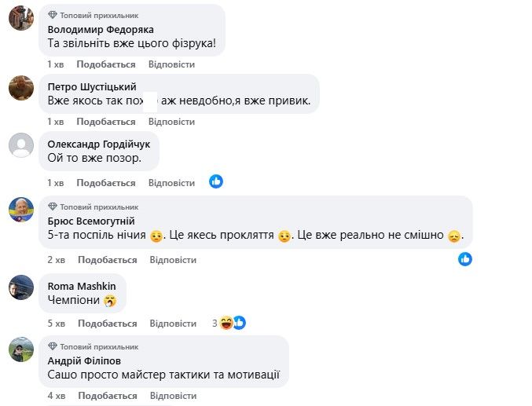Reply to Брюс Всемогутній's comment
The height and width of the screenshot is (406, 532).
click(x=172, y=259)
